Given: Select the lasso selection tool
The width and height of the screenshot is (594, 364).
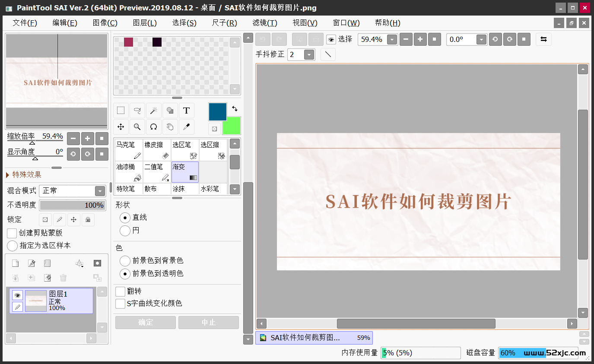Looking at the screenshot, I should click(137, 111).
